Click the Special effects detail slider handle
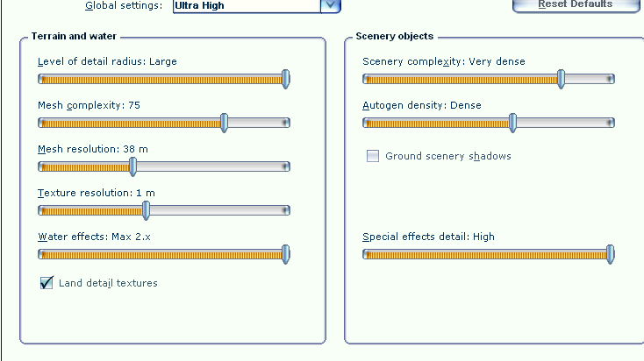The height and width of the screenshot is (361, 644). pyautogui.click(x=611, y=254)
